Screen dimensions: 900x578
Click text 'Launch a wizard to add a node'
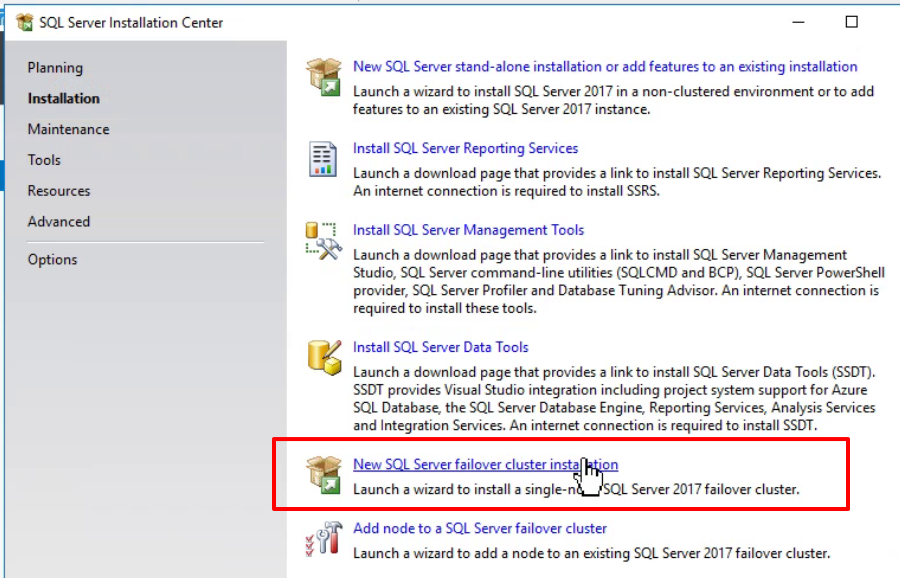[x=442, y=553]
